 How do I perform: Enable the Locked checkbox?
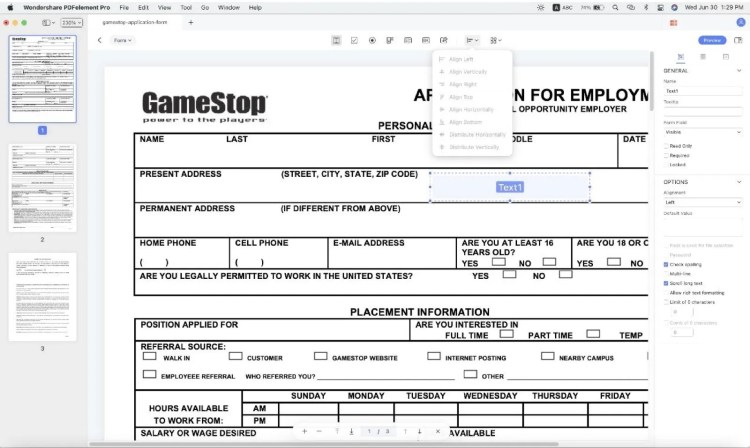click(666, 164)
